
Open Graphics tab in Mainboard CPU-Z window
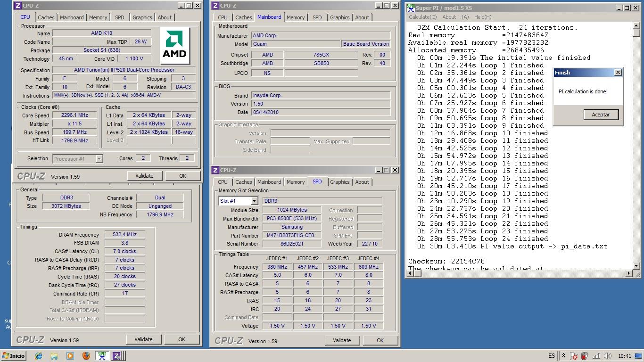click(339, 17)
